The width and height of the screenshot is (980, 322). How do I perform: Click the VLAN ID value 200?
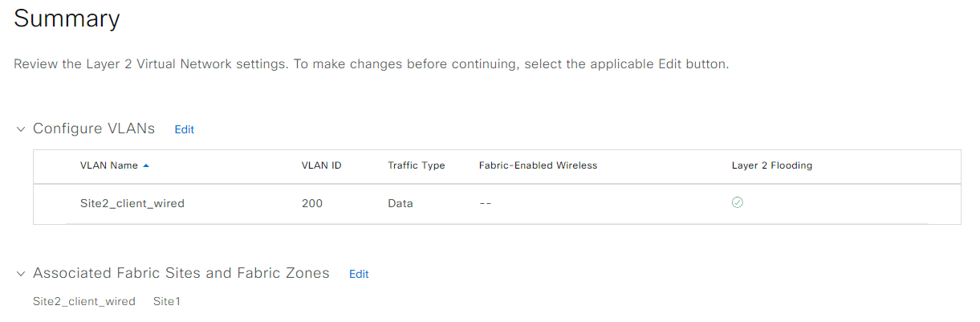312,203
